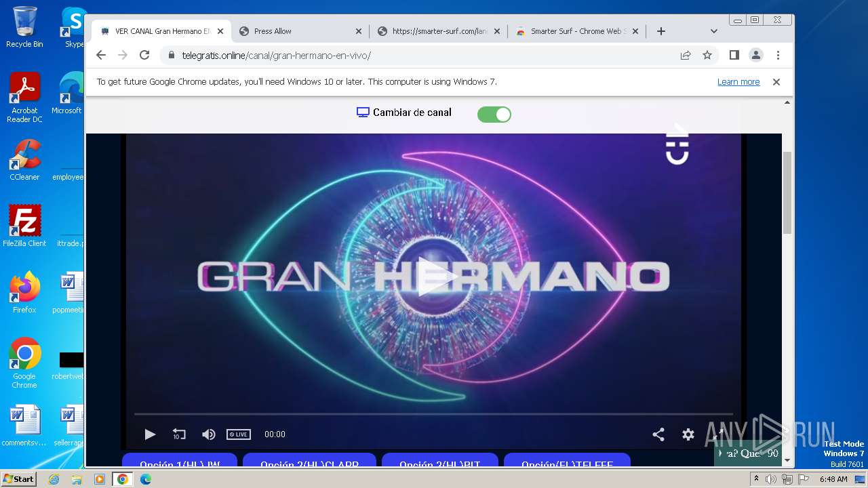Select Opción(FL) TELEFE stream button
Viewport: 868px width, 488px height.
[567, 460]
